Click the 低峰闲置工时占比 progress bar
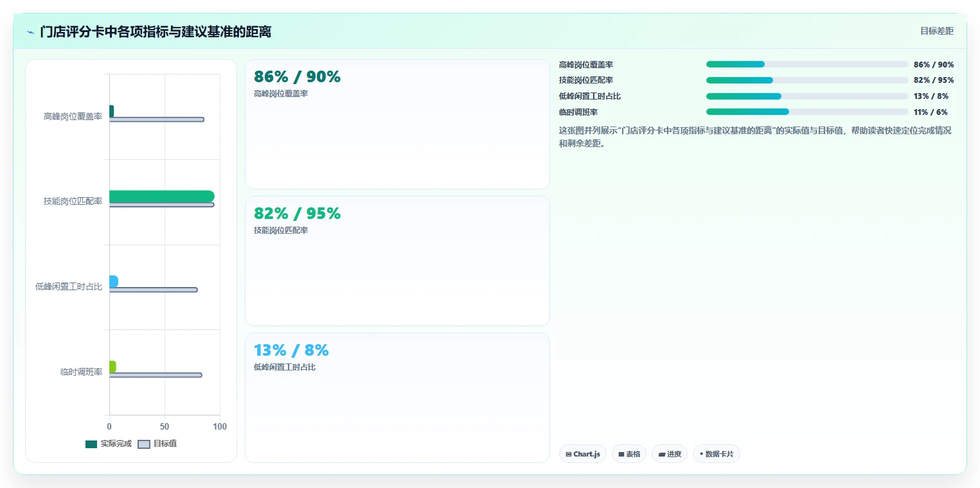This screenshot has height=488, width=980. click(x=807, y=96)
